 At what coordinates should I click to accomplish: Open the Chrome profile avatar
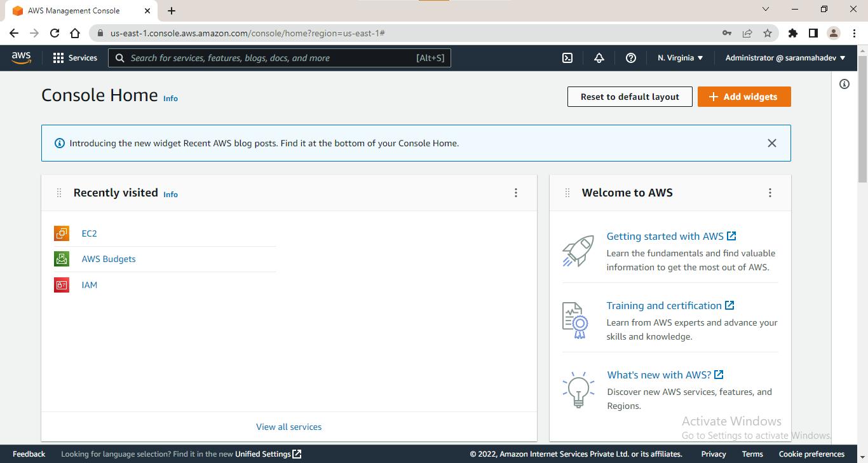click(x=834, y=33)
